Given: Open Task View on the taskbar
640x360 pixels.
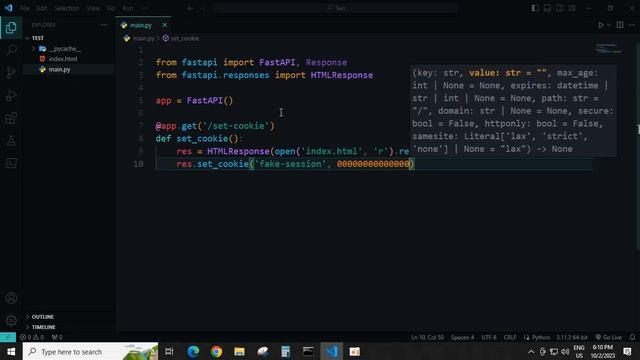Looking at the screenshot, I should [x=169, y=351].
